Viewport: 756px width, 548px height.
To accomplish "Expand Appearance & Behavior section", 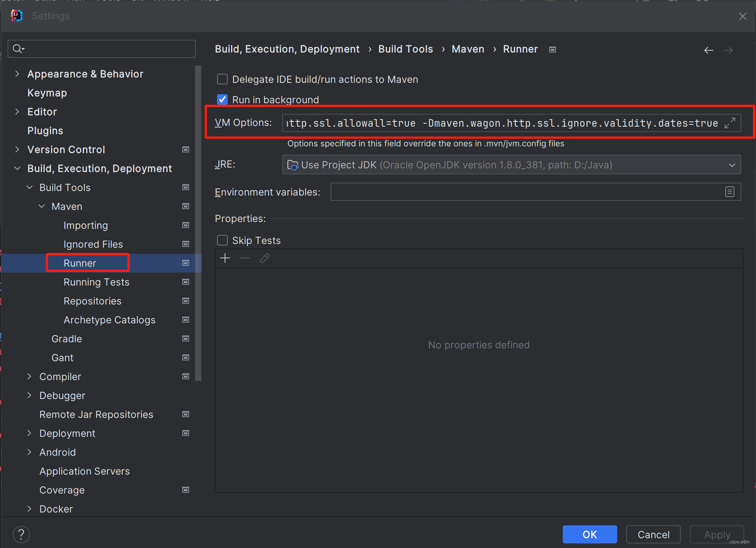I will coord(17,74).
